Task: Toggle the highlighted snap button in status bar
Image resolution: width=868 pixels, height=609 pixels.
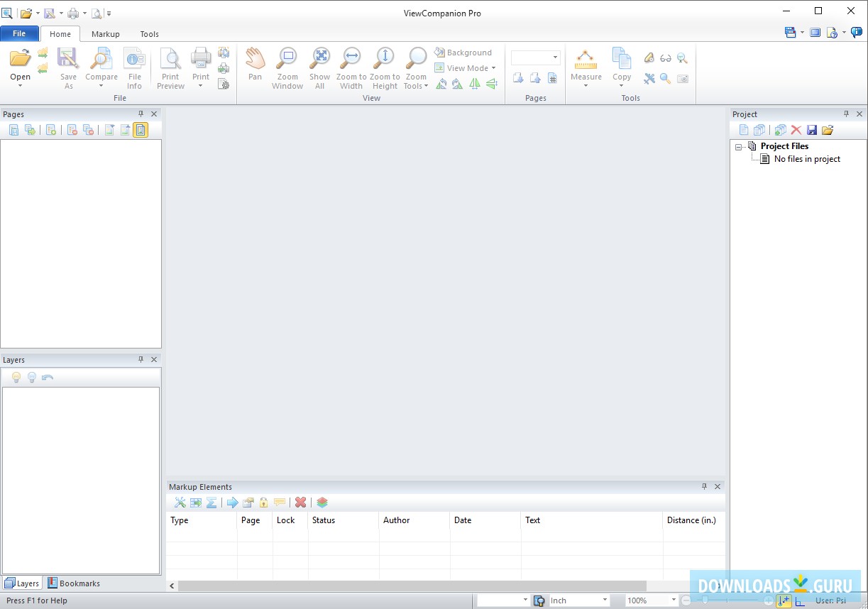Action: pyautogui.click(x=784, y=600)
